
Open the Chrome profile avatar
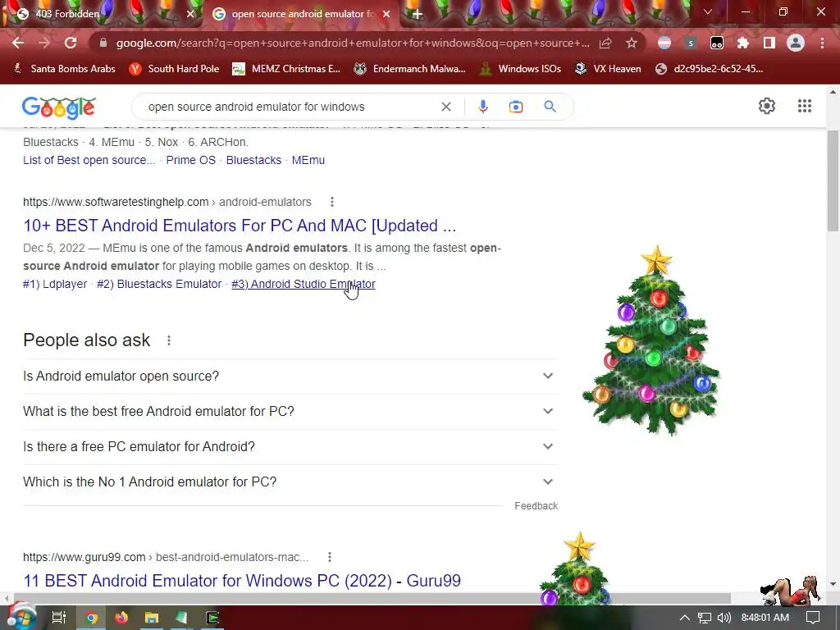(x=796, y=43)
